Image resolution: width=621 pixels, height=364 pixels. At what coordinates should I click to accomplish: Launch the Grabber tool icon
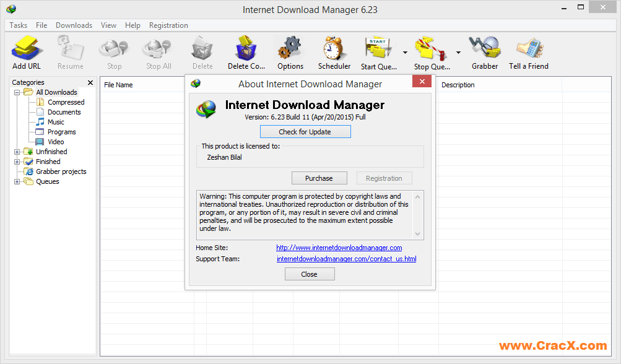point(485,48)
